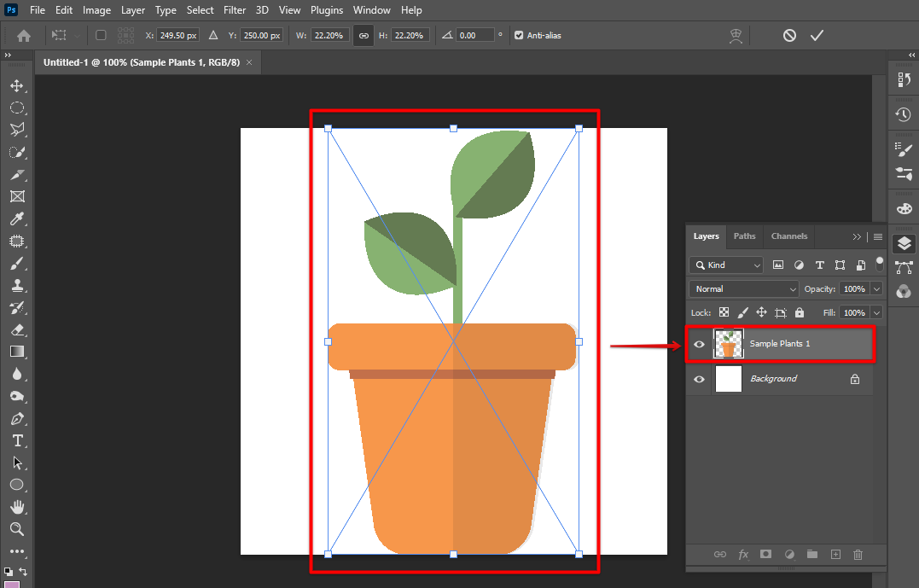Select the Zoom tool
This screenshot has height=588, width=919.
pyautogui.click(x=16, y=529)
